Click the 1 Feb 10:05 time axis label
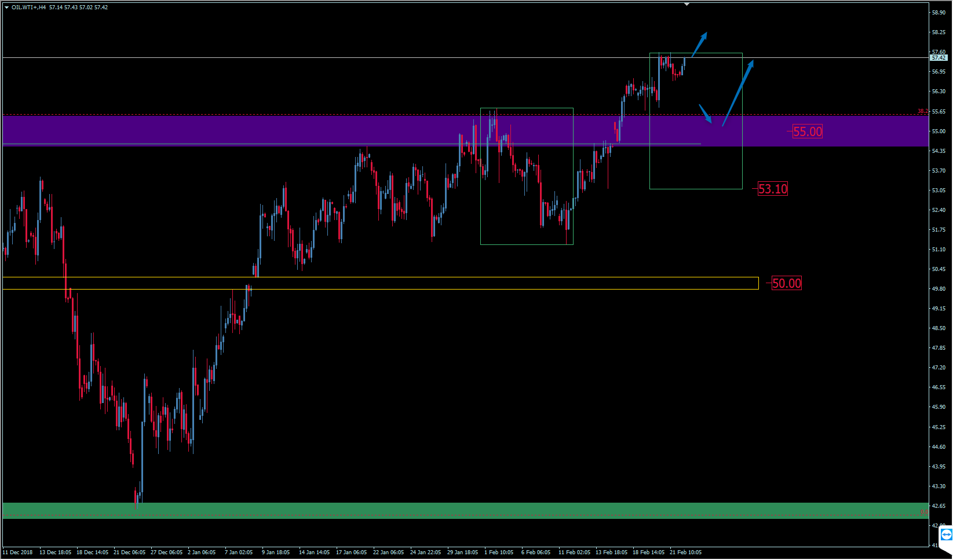 [499, 552]
